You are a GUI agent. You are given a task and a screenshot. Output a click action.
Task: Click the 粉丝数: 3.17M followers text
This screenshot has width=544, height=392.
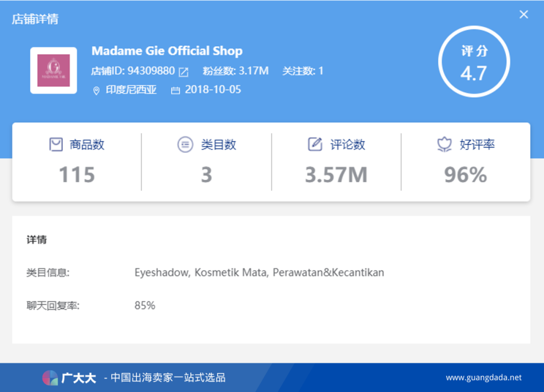[x=236, y=71]
